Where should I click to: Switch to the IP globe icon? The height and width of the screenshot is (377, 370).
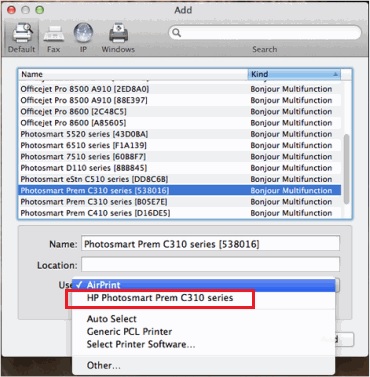(x=83, y=33)
